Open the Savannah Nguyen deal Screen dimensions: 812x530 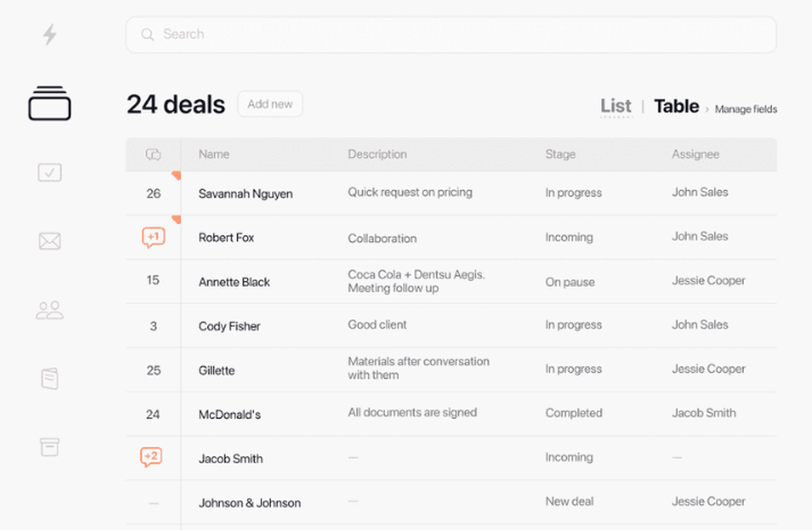pyautogui.click(x=245, y=193)
